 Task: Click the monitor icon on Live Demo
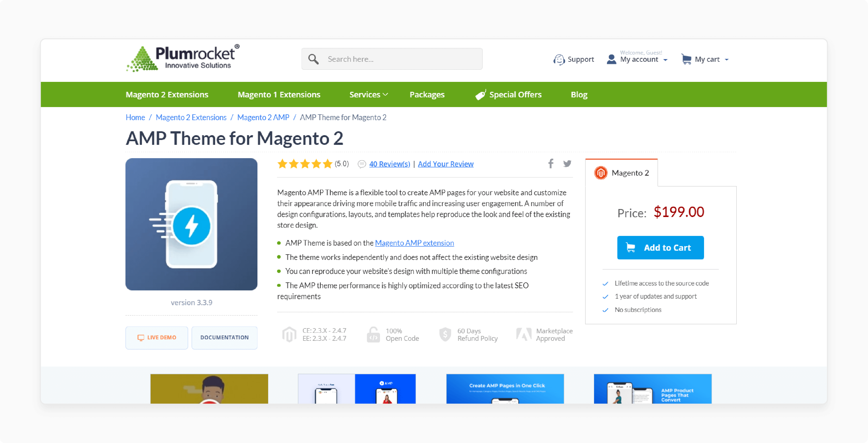tap(140, 338)
